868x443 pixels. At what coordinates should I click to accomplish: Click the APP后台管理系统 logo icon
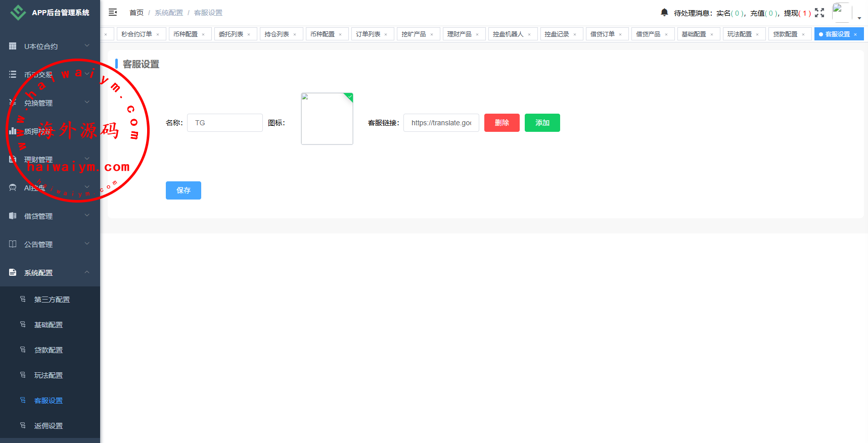[x=18, y=13]
